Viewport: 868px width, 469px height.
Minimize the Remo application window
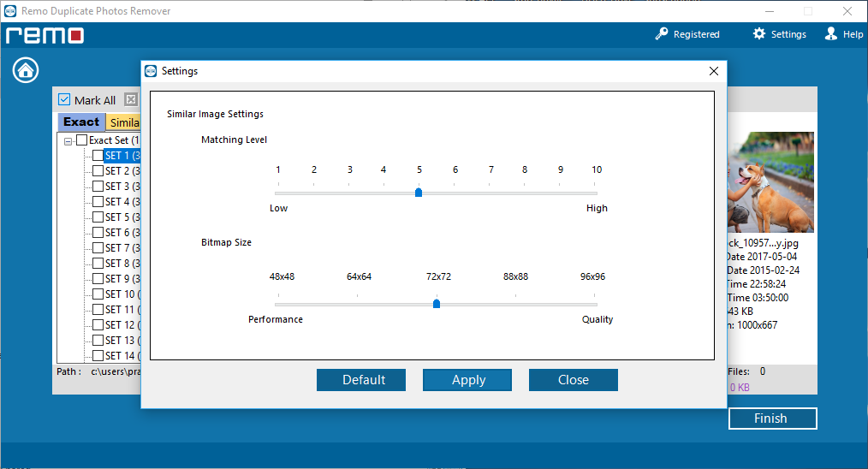click(x=770, y=11)
